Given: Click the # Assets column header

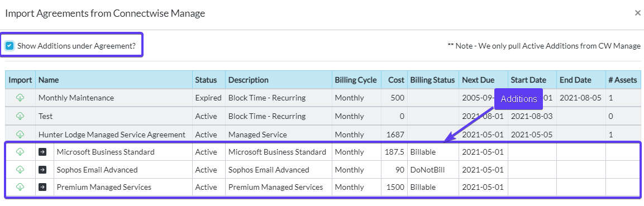Looking at the screenshot, I should (623, 80).
